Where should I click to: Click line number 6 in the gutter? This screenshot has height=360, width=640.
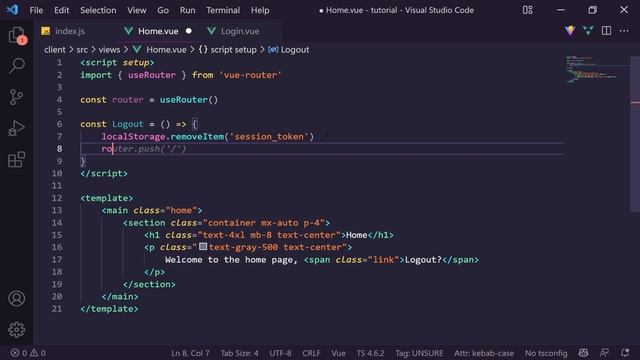click(60, 124)
